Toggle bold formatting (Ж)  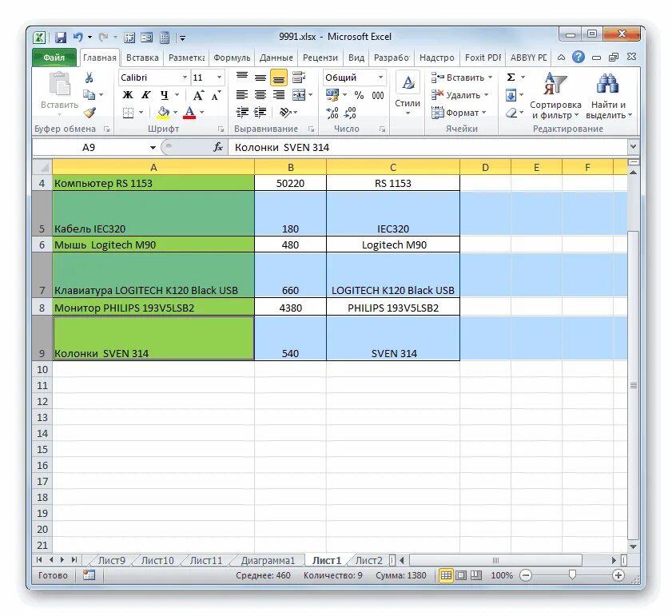[127, 95]
